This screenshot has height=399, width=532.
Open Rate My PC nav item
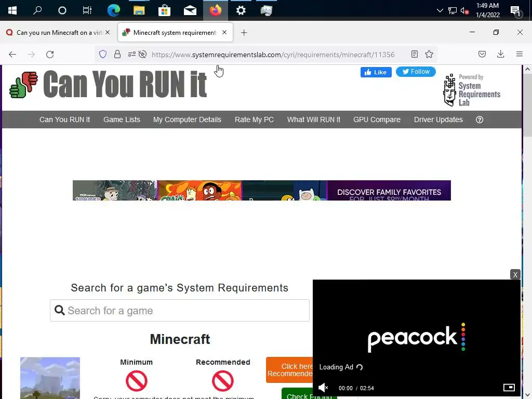tap(254, 120)
